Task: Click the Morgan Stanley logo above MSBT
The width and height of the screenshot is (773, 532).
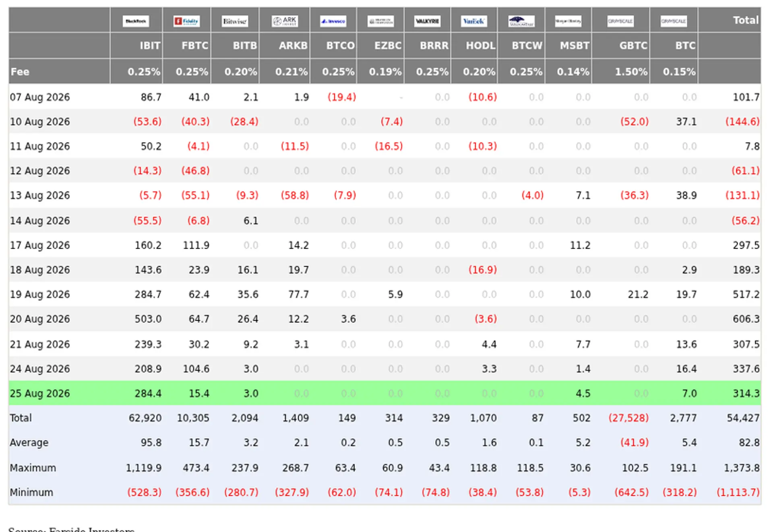Action: [568, 21]
